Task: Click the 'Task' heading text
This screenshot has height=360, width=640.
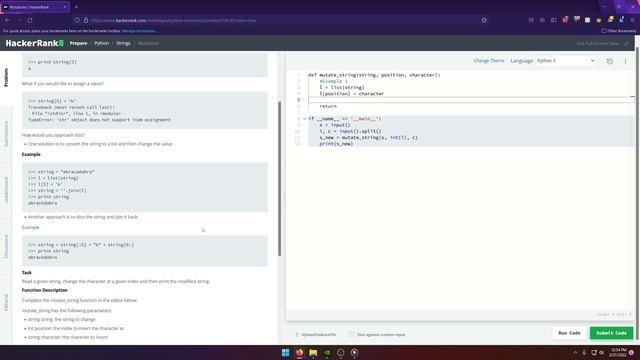Action: click(27, 273)
